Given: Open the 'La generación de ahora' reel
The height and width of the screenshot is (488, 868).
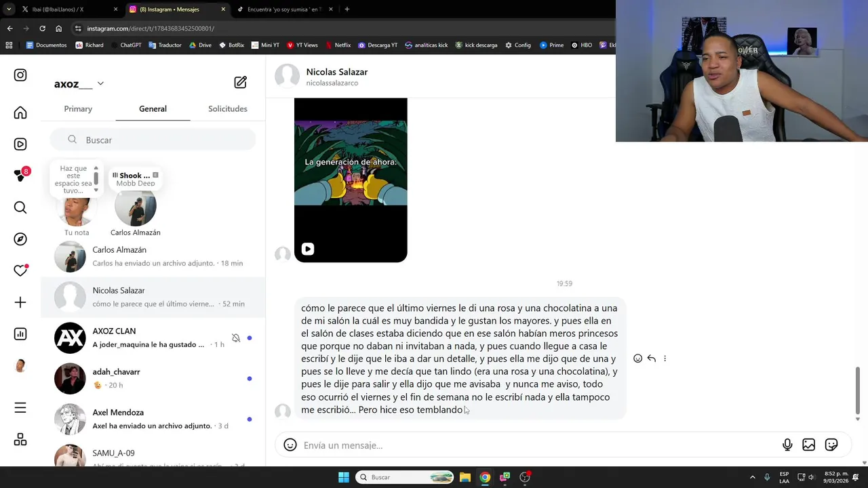Looking at the screenshot, I should coord(351,180).
